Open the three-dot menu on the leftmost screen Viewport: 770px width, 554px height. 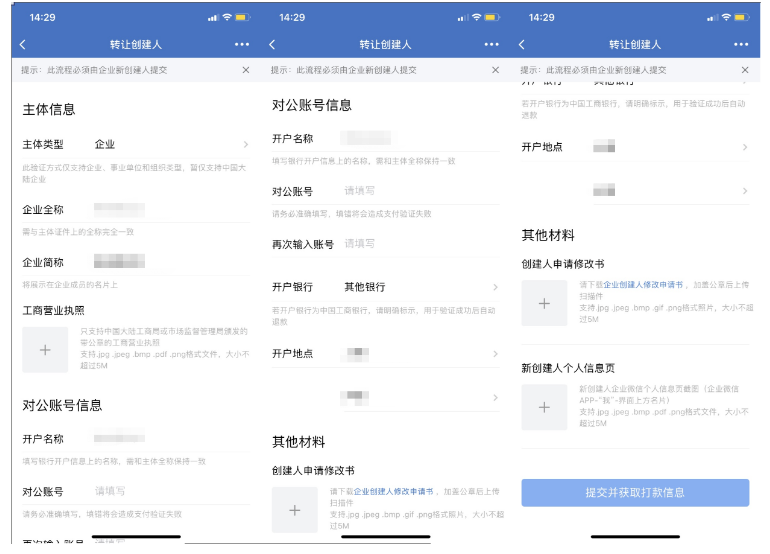(242, 45)
